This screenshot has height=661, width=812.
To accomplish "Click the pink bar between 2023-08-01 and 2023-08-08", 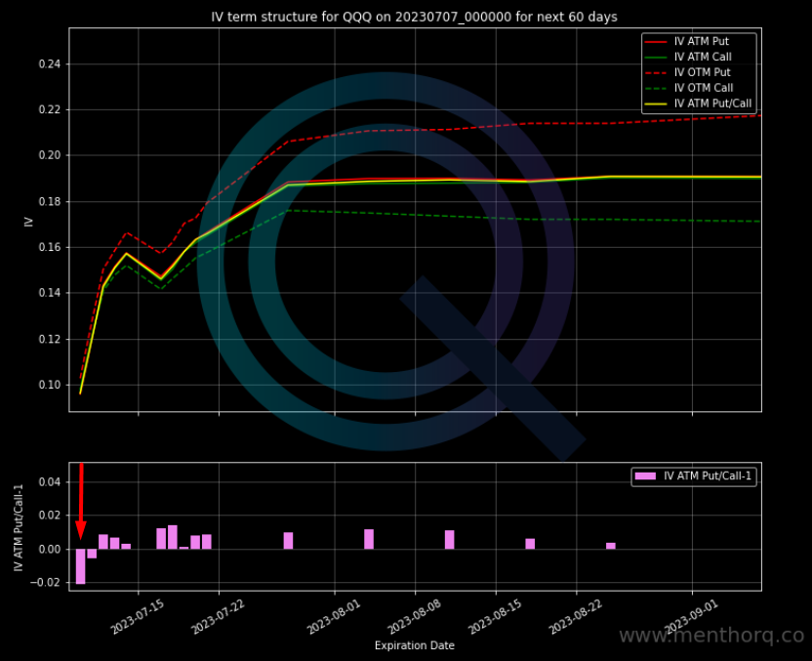I will pyautogui.click(x=369, y=539).
